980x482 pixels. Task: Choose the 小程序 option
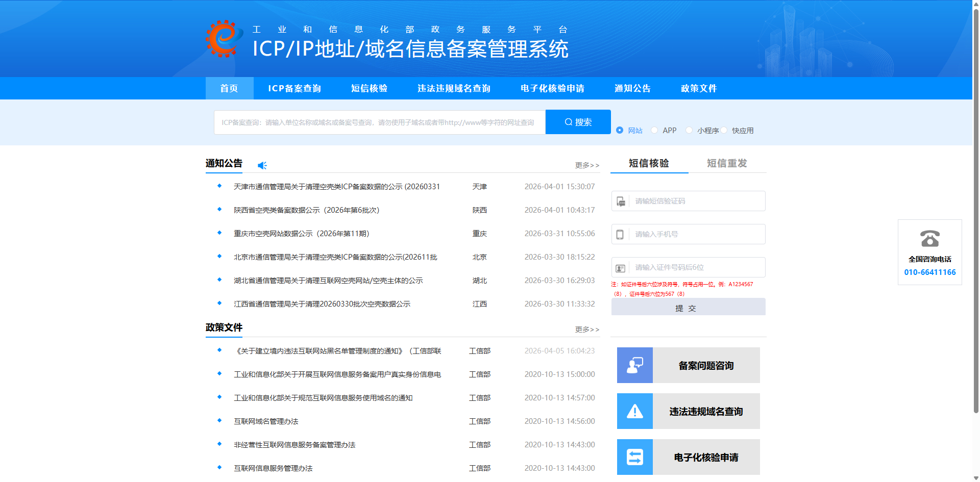point(689,130)
